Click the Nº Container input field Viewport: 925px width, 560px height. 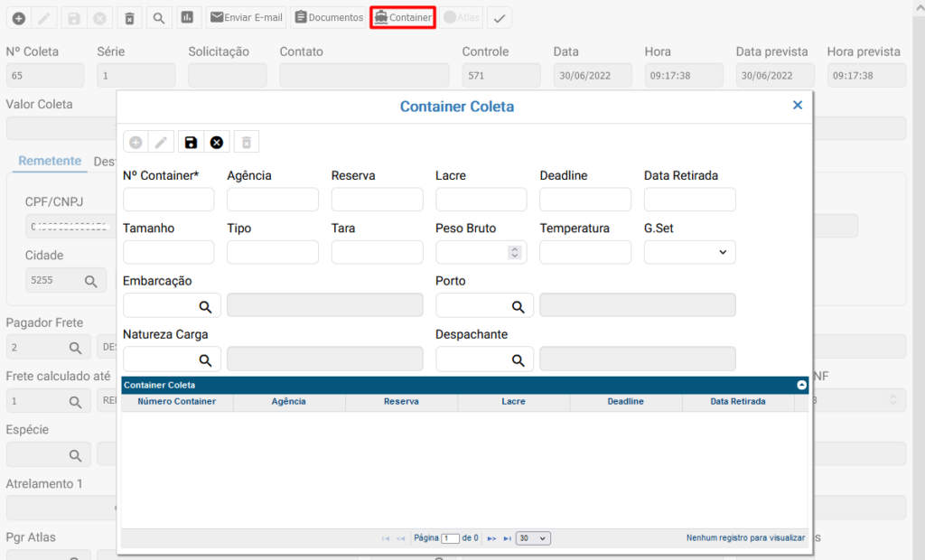(x=168, y=200)
